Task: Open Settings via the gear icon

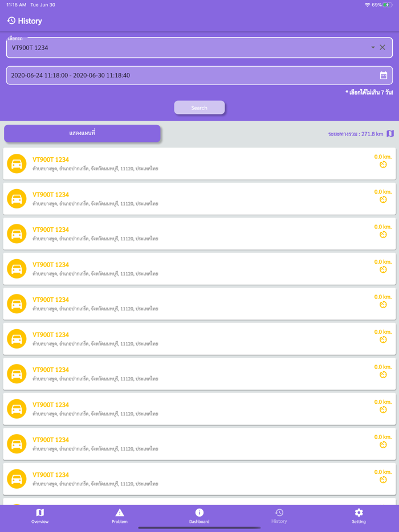Action: pos(359,511)
